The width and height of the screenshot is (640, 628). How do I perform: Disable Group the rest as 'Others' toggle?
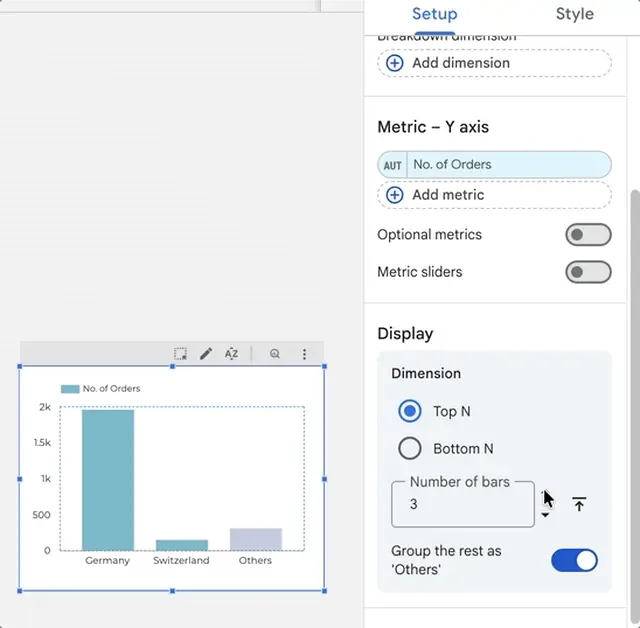click(x=574, y=560)
